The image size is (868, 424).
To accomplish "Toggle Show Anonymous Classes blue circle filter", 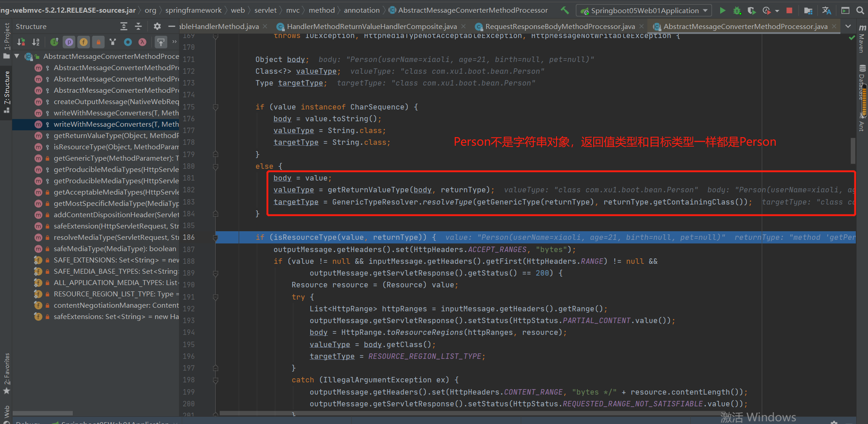I will click(x=128, y=42).
